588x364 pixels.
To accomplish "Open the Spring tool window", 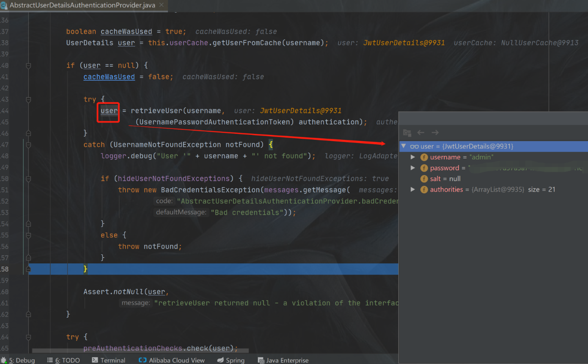I will (231, 360).
